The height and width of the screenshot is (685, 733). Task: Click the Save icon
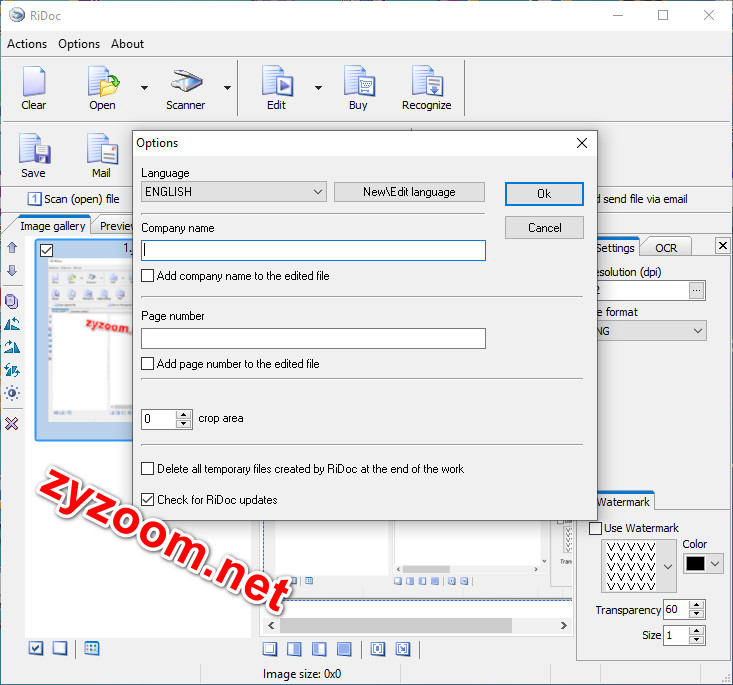point(34,156)
